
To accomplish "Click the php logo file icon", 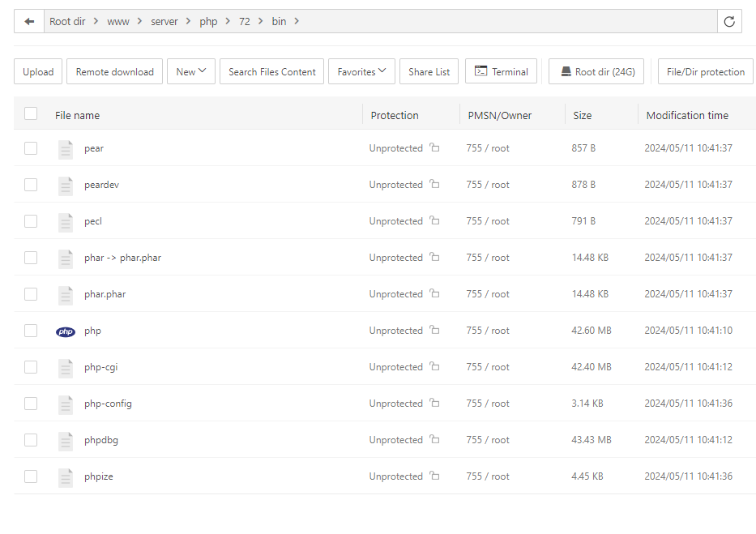I will coord(66,331).
